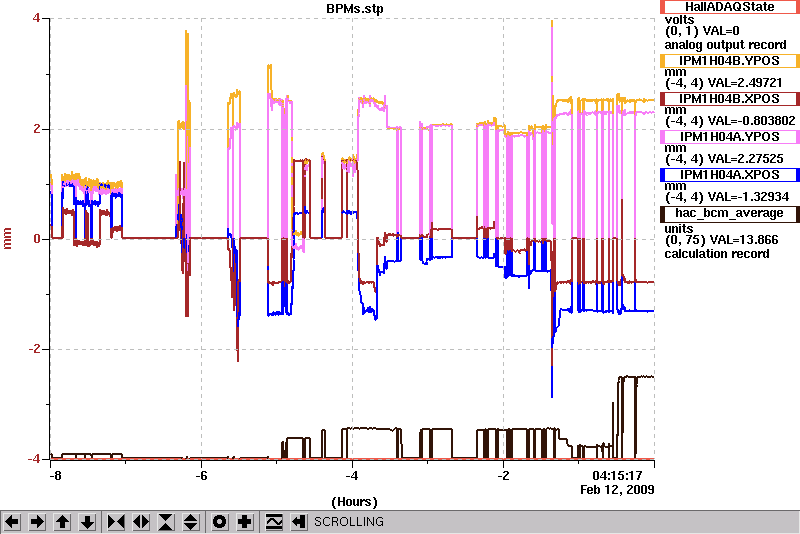The width and height of the screenshot is (800, 534).
Task: Click the (Hours) x-axis label
Action: pyautogui.click(x=355, y=502)
